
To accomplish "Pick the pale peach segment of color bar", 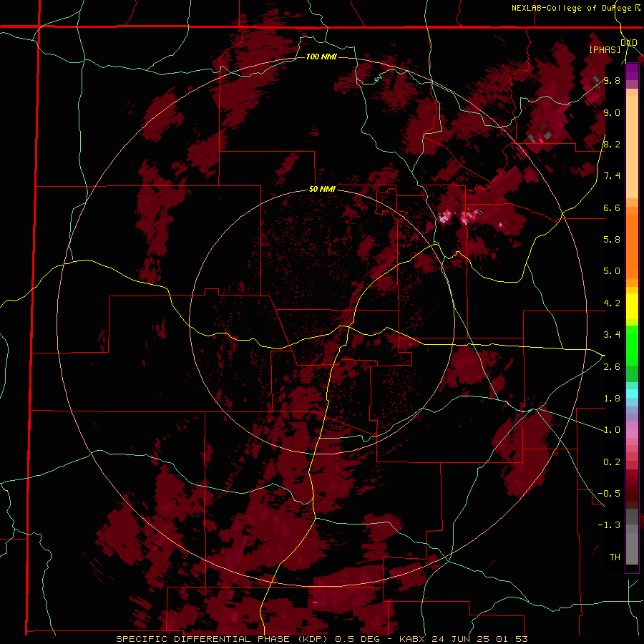I will (x=632, y=148).
